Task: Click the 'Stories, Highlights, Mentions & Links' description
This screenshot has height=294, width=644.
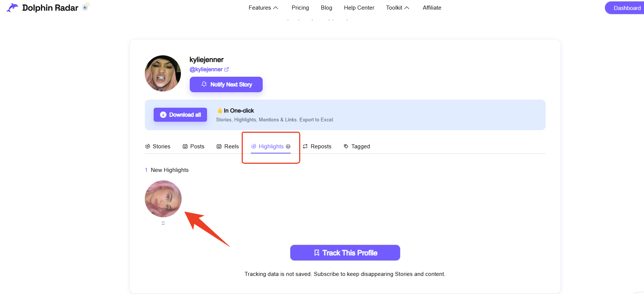Action: (275, 120)
